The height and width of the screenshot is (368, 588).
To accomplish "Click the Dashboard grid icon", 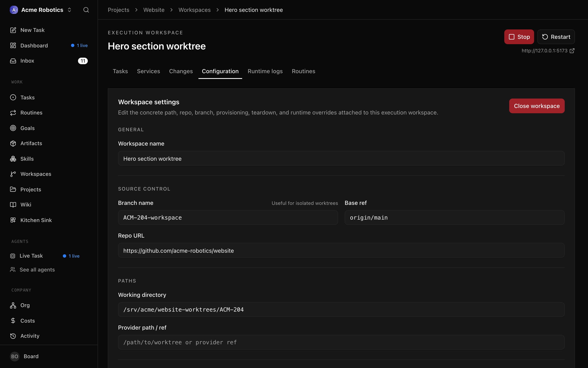I will point(13,46).
